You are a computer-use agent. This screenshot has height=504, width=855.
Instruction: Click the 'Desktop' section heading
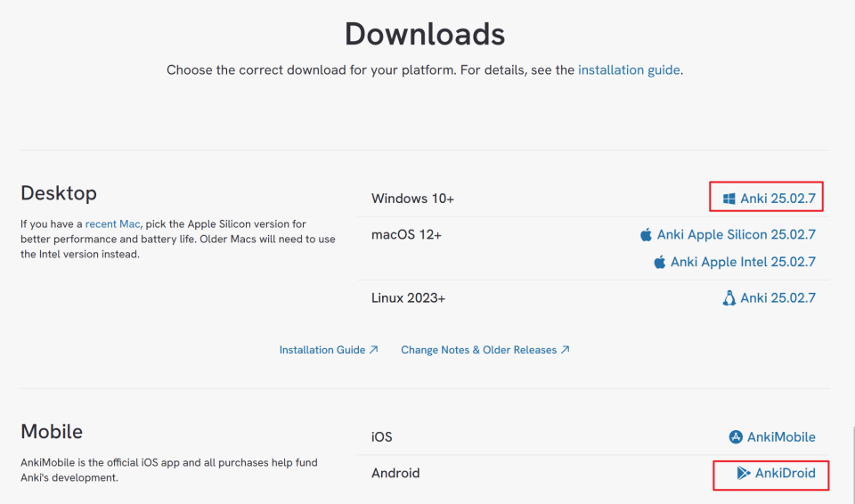pos(59,193)
